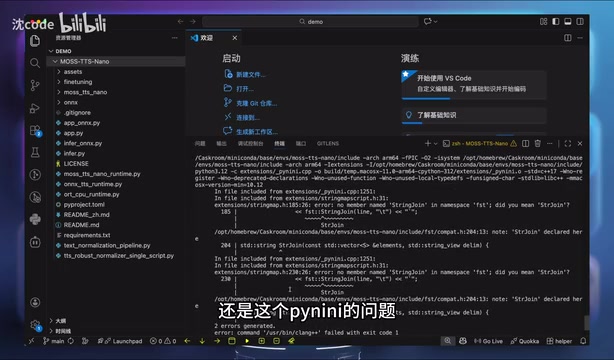Open the Copilot chat icon in the title bar
The width and height of the screenshot is (614, 360).
tap(427, 22)
